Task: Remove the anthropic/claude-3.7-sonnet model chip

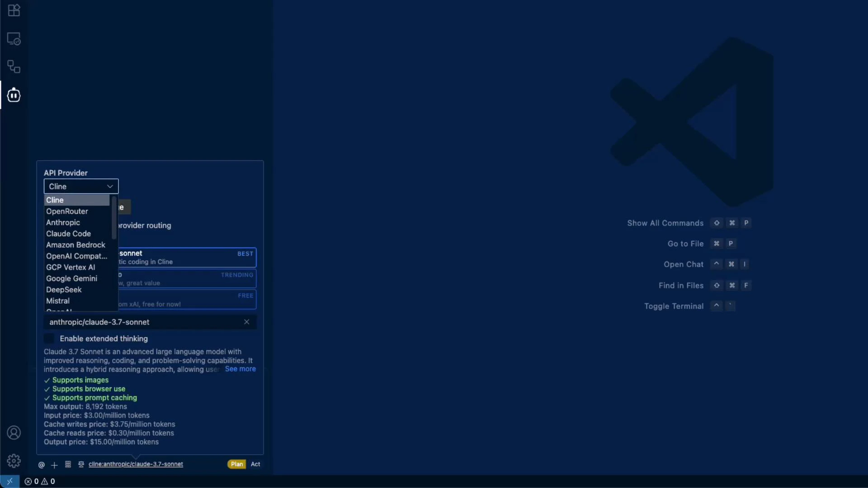Action: [x=247, y=322]
